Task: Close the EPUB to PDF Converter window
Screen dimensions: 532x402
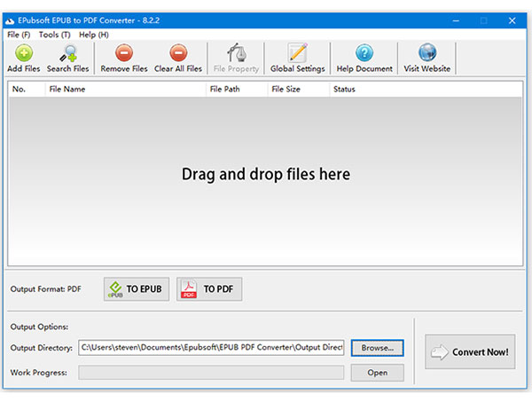Action: click(x=512, y=20)
